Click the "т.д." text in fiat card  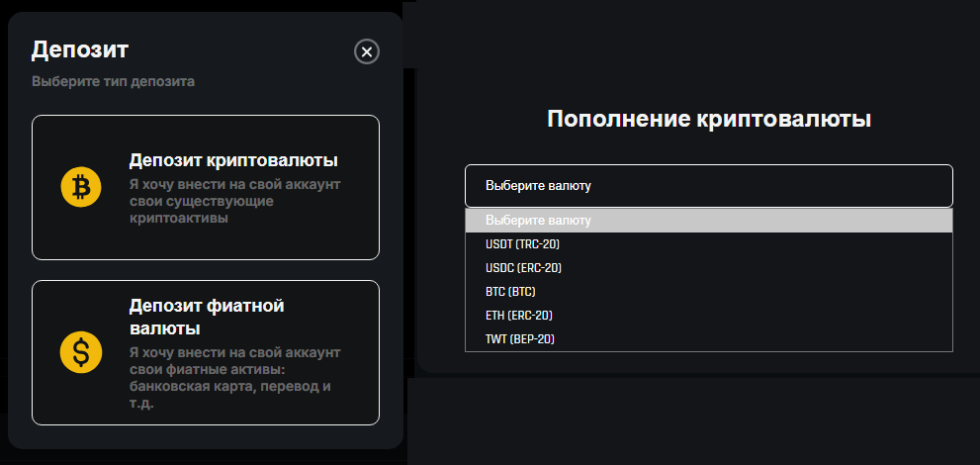point(141,403)
